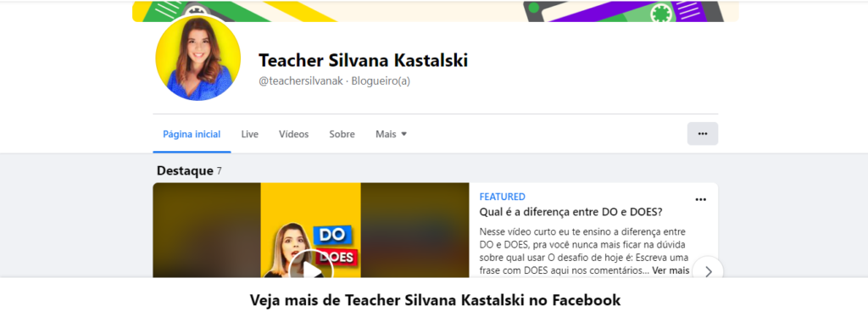This screenshot has width=868, height=317.
Task: Open the page options three-dot button
Action: point(703,134)
